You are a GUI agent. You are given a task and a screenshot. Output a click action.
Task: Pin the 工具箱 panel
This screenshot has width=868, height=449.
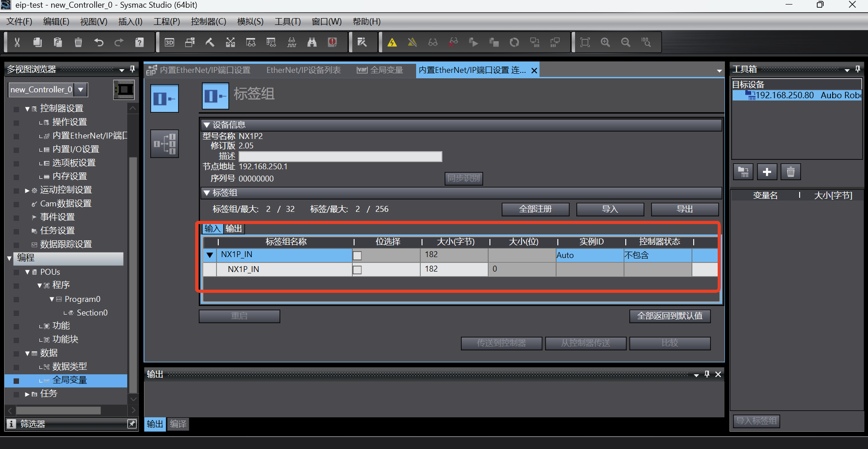point(858,69)
